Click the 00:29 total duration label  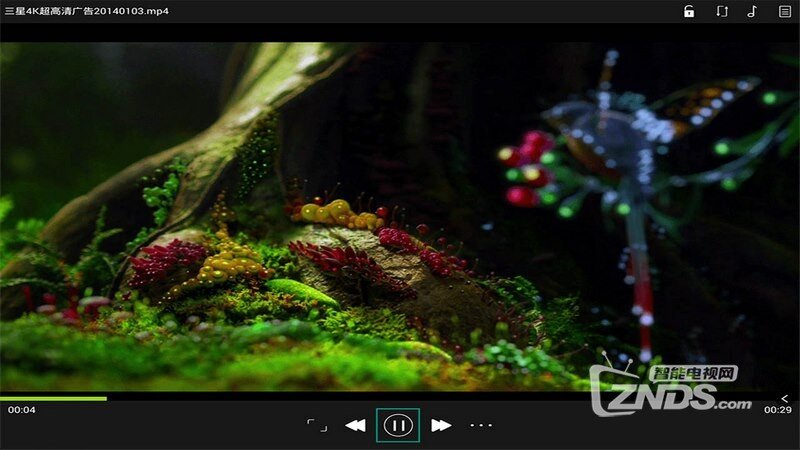(x=777, y=410)
